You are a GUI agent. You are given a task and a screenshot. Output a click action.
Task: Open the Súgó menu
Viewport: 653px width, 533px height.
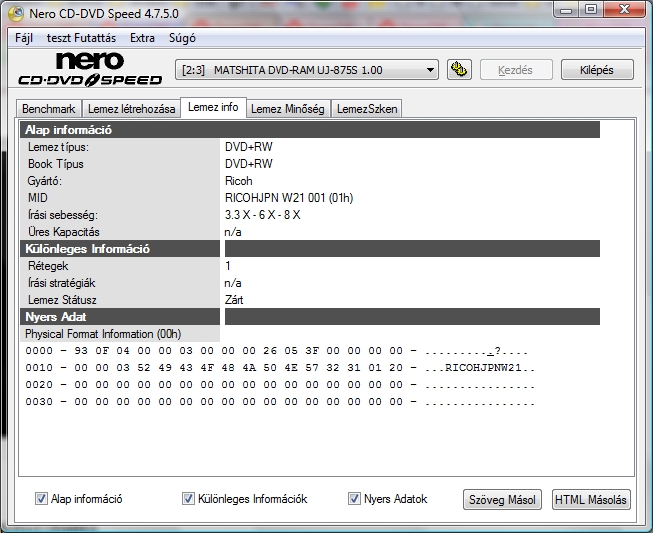182,38
